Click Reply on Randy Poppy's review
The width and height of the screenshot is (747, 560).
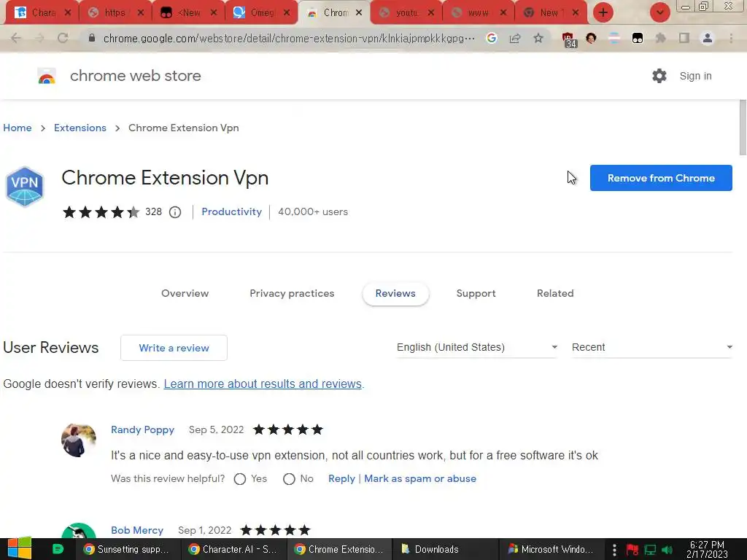point(341,478)
